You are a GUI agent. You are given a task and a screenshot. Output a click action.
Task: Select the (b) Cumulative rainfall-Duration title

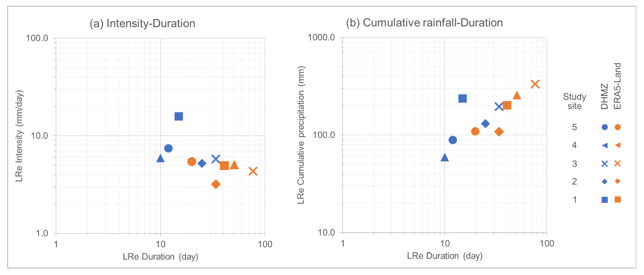424,23
